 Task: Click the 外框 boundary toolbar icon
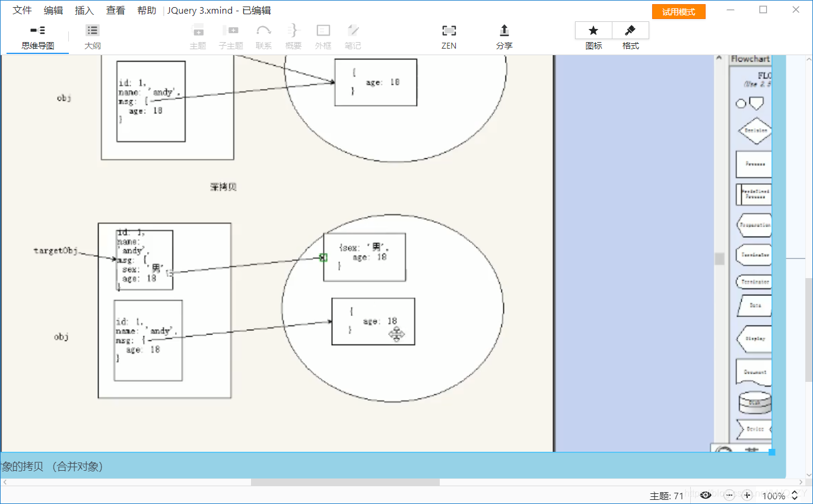(x=323, y=37)
